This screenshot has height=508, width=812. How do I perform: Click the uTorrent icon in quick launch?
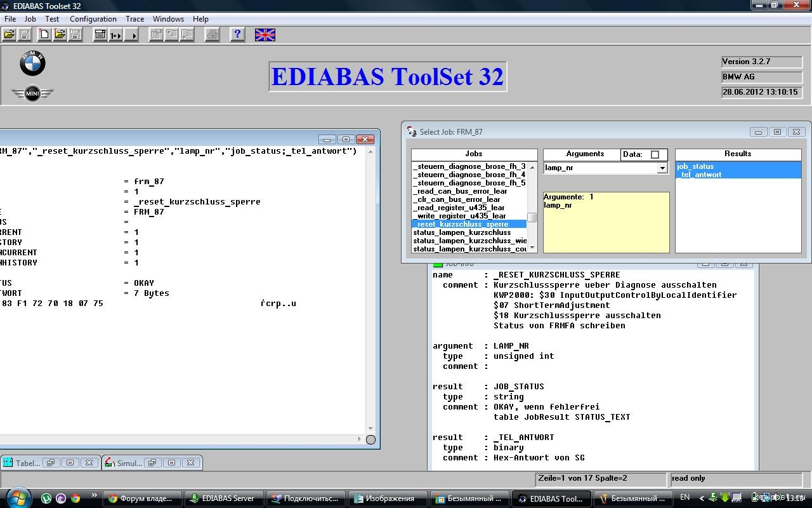(46, 498)
